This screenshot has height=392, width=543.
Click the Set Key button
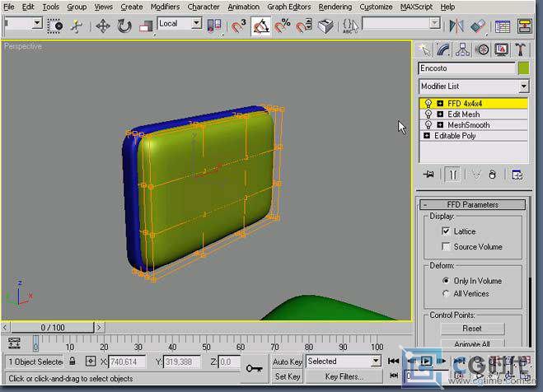(287, 376)
